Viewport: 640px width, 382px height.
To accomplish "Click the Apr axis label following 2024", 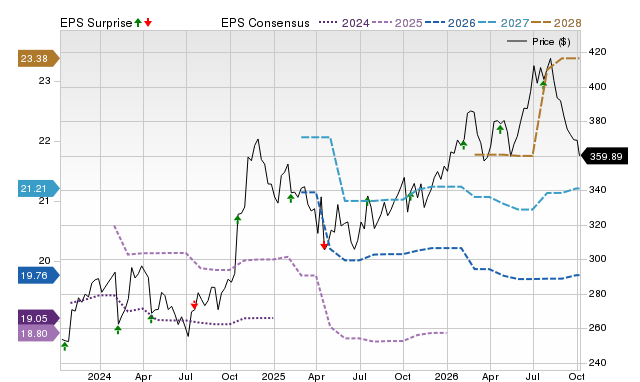I will pyautogui.click(x=143, y=376).
